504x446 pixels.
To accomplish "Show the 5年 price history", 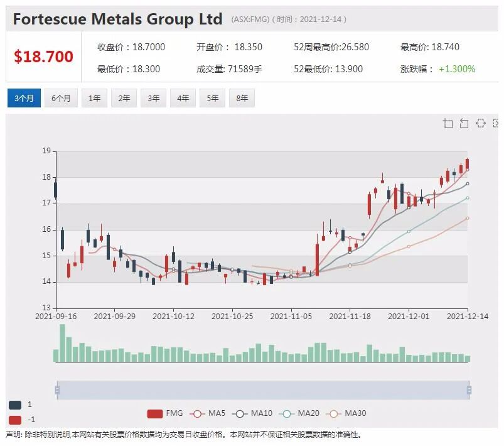I will pos(213,98).
